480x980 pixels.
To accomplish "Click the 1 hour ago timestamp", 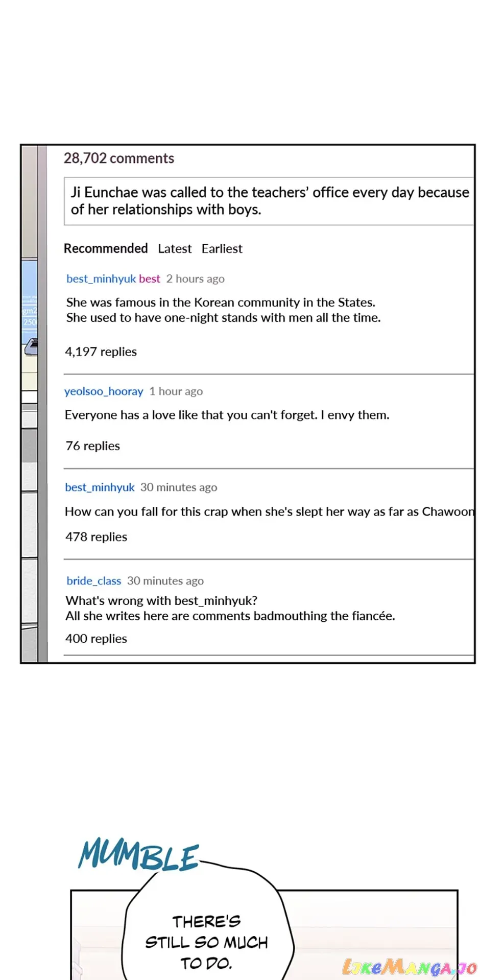I will [176, 391].
